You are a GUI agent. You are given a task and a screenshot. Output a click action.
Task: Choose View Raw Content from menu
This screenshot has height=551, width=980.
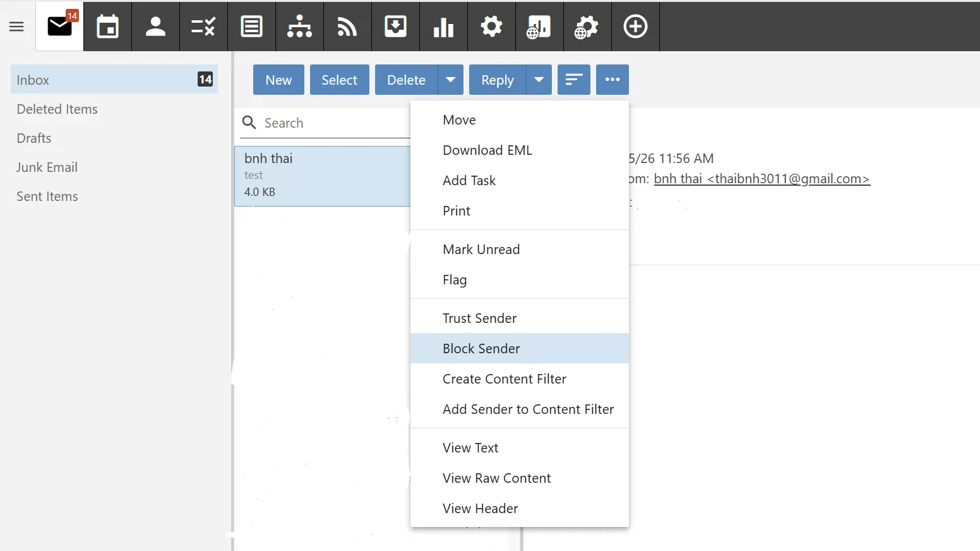click(x=520, y=478)
